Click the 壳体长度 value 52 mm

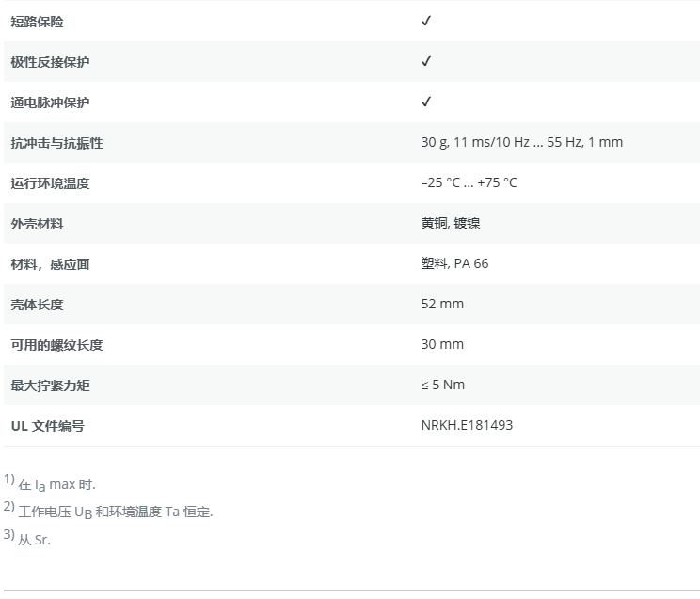click(442, 304)
